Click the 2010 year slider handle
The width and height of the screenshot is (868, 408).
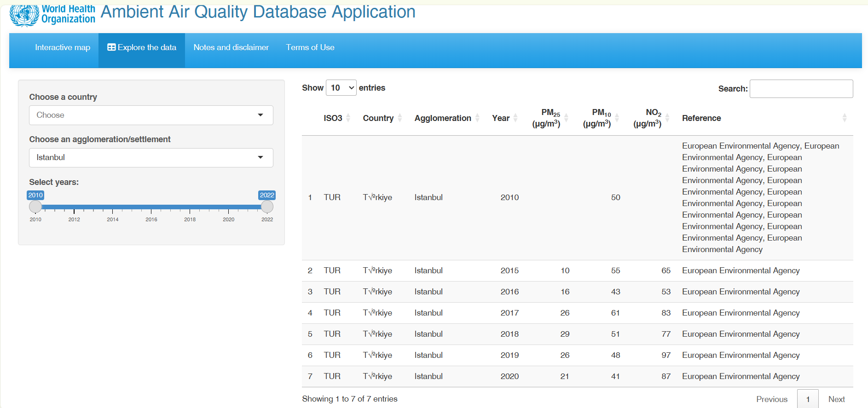(x=35, y=207)
